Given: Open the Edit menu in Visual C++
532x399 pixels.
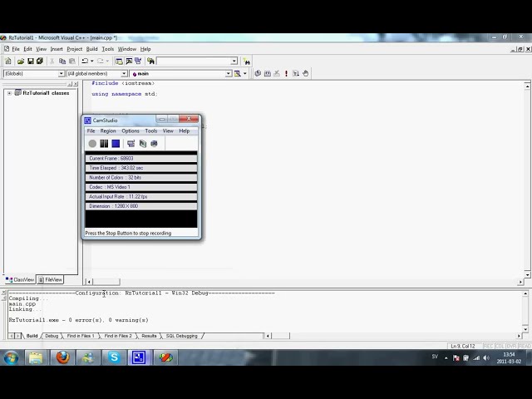Looking at the screenshot, I should [27, 49].
